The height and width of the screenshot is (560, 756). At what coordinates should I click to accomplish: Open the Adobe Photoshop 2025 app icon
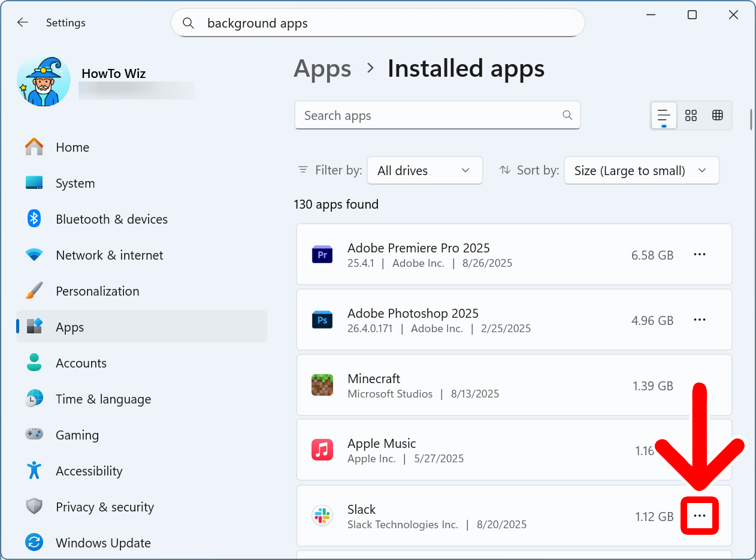tap(322, 320)
